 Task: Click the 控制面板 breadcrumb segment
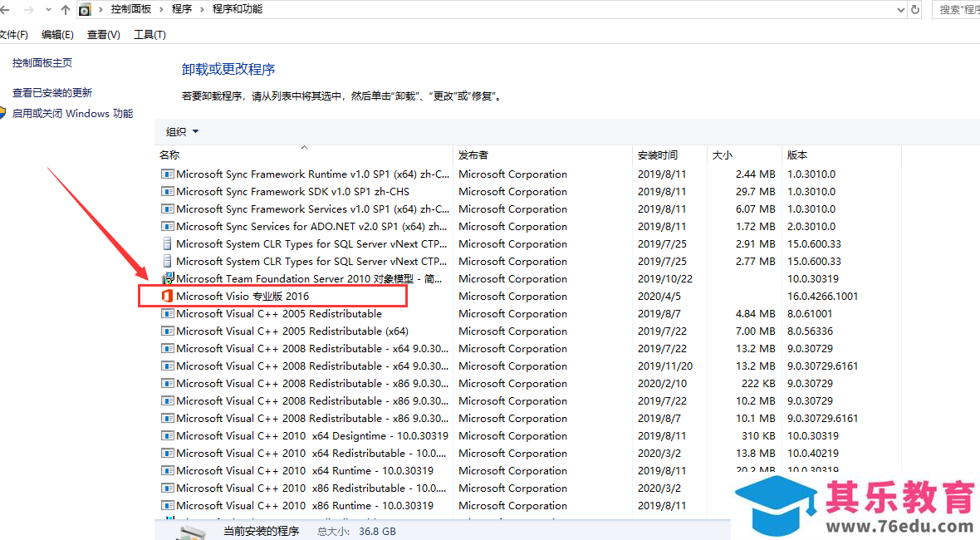(130, 9)
